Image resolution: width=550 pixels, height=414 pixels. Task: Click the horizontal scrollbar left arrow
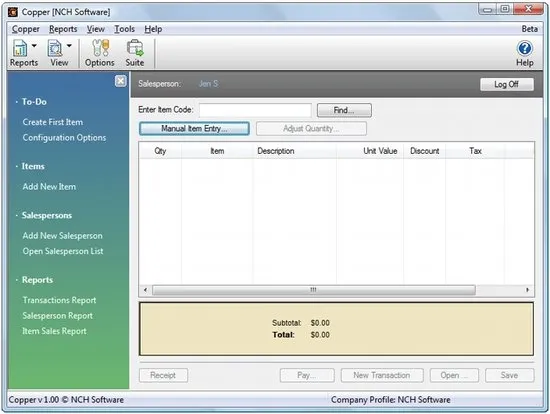tap(145, 290)
